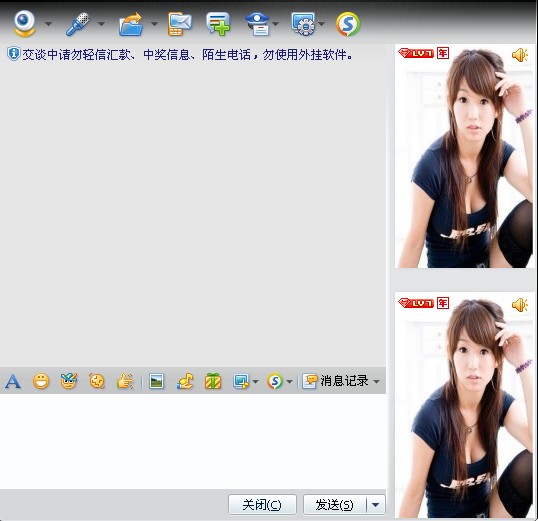Expand voice chat options arrow
Viewport: 538px width, 521px height.
point(101,24)
